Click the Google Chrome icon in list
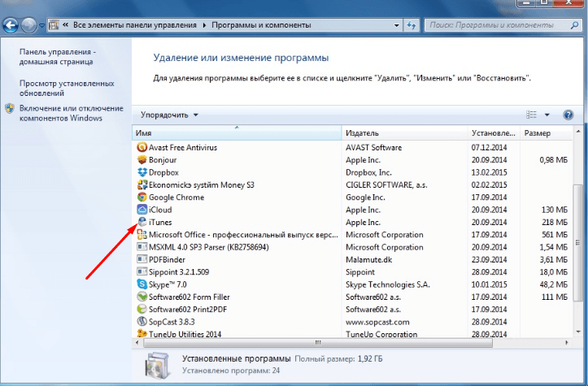Screen dimensions: 588x386 (142, 197)
